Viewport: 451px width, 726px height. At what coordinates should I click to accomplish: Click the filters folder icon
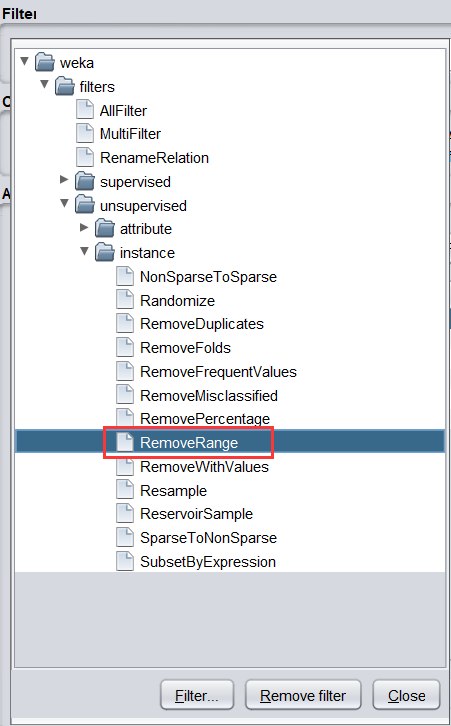(65, 86)
